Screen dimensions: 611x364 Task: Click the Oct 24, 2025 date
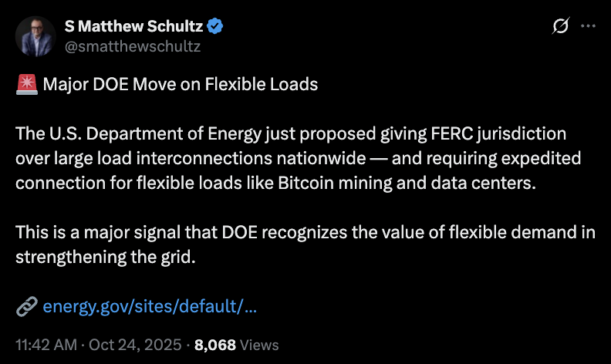pos(134,344)
